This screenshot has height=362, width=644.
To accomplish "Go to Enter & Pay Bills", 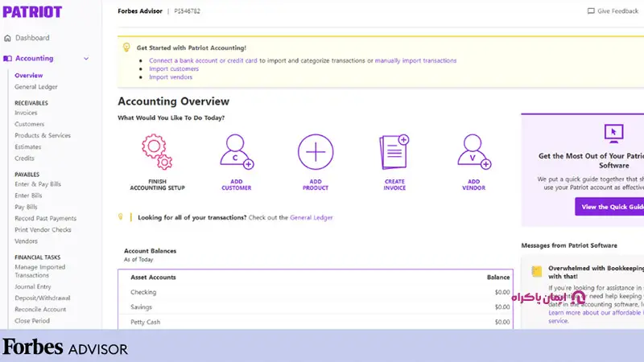I will pyautogui.click(x=39, y=185).
